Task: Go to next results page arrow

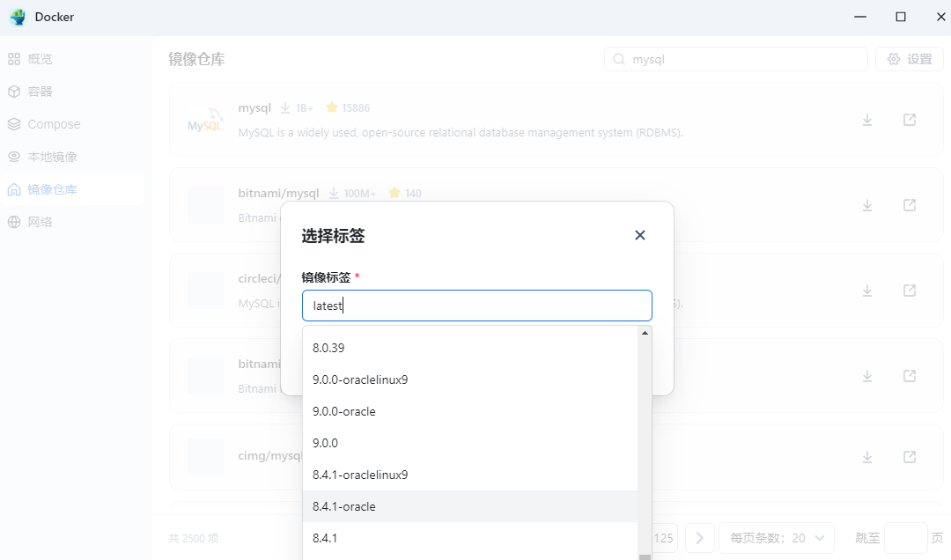Action: pos(699,538)
